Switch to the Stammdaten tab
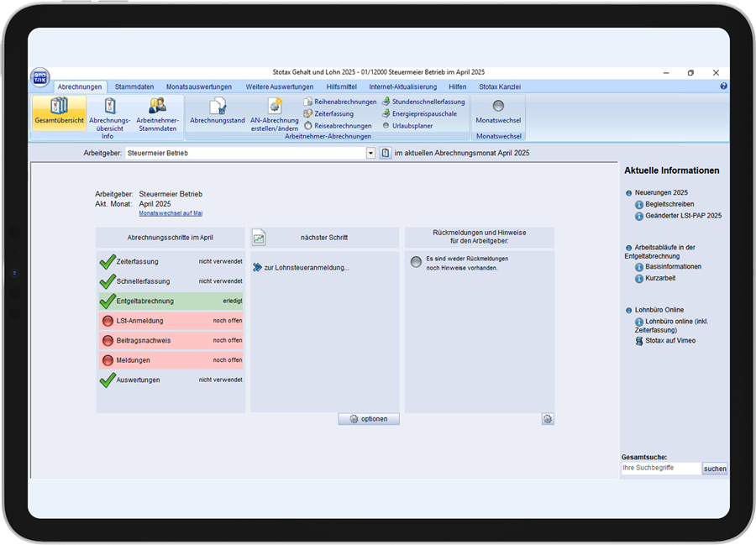The width and height of the screenshot is (756, 545). 134,86
